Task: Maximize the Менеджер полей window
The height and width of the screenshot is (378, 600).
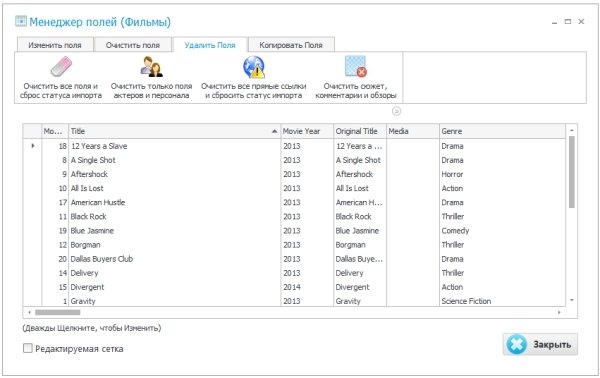Action: [x=568, y=22]
